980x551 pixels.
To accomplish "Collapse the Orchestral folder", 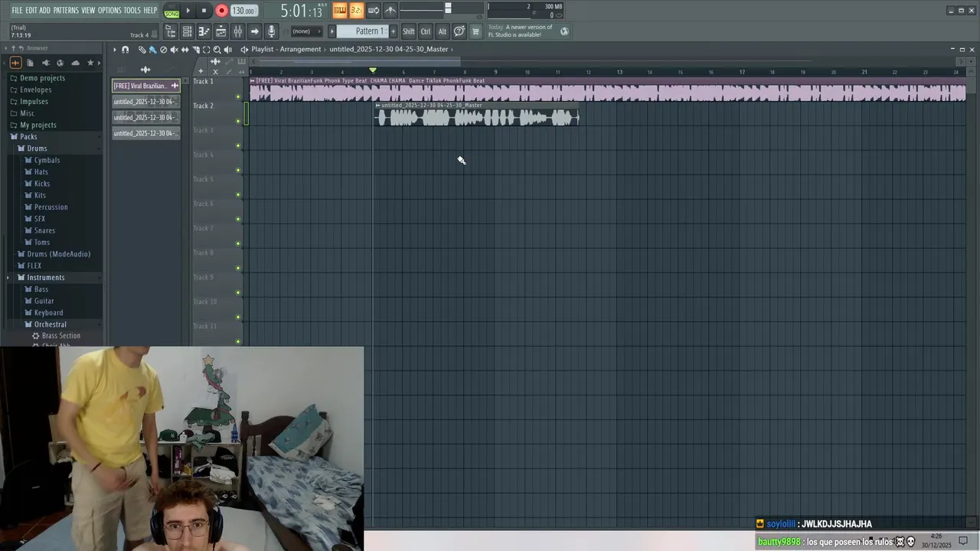I will [51, 324].
